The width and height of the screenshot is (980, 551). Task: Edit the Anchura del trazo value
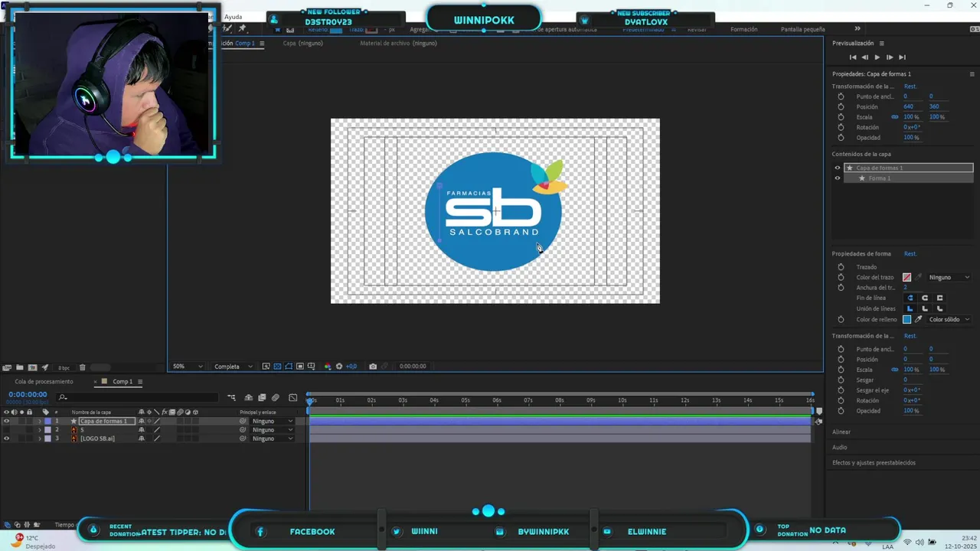[905, 288]
